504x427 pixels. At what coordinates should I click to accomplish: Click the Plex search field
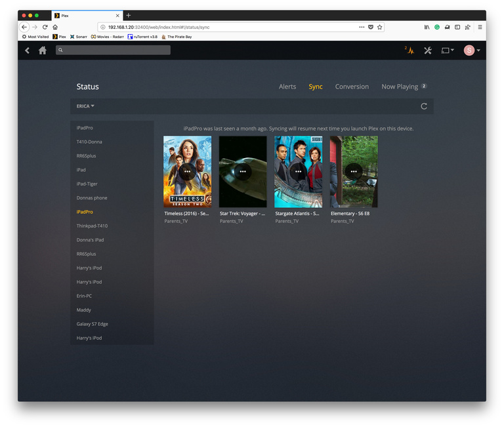[113, 50]
